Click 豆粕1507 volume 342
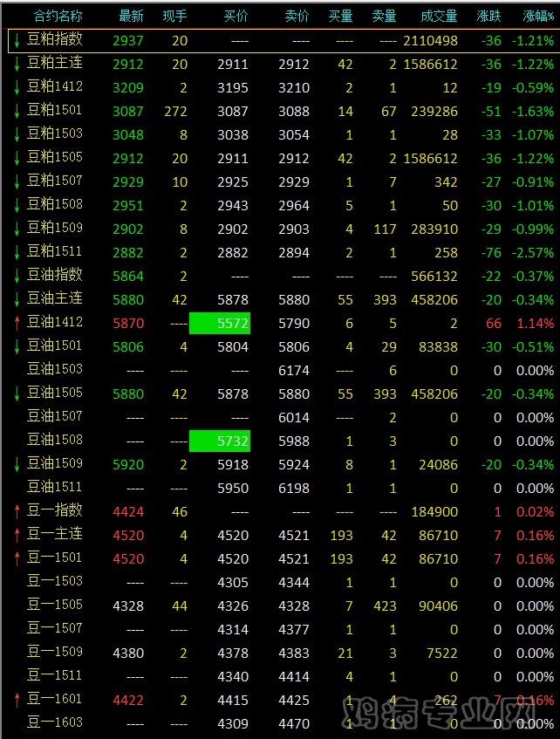 click(x=446, y=182)
